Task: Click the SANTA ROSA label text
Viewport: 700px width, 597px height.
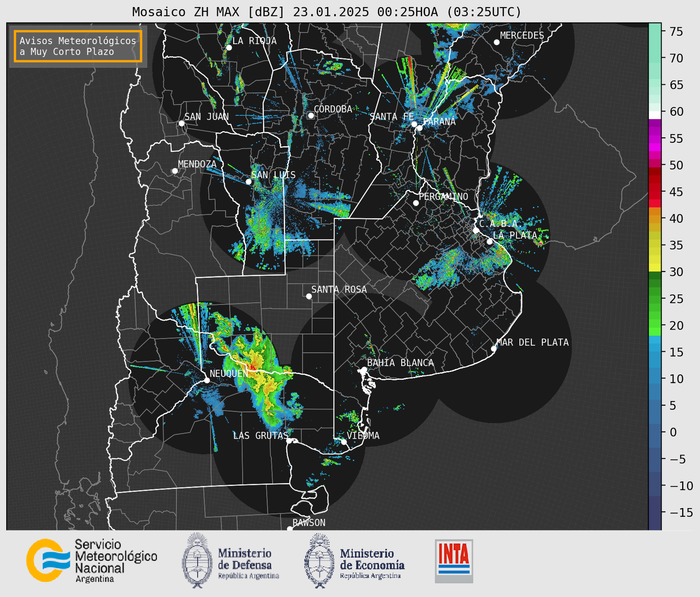Action: coord(339,290)
